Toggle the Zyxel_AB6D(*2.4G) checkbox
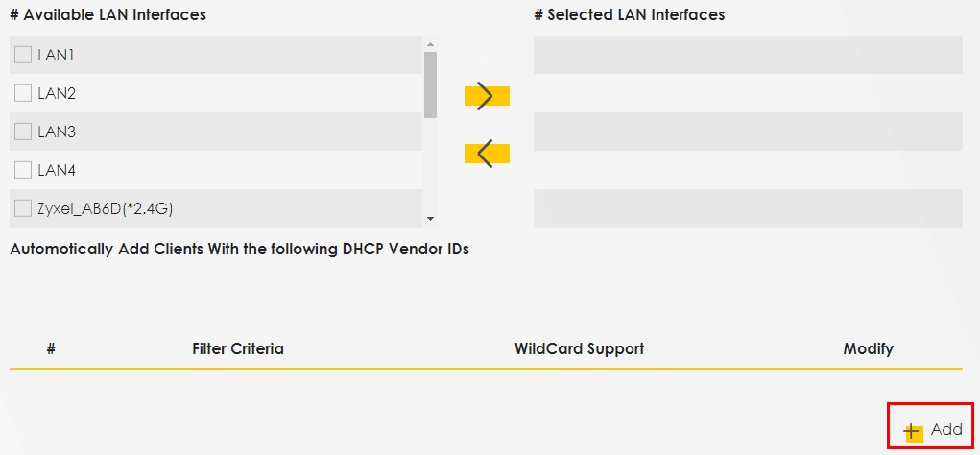980x455 pixels. pyautogui.click(x=23, y=208)
